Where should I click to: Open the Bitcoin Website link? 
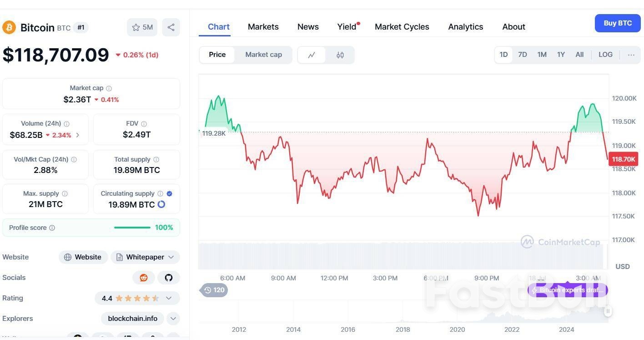coord(83,257)
